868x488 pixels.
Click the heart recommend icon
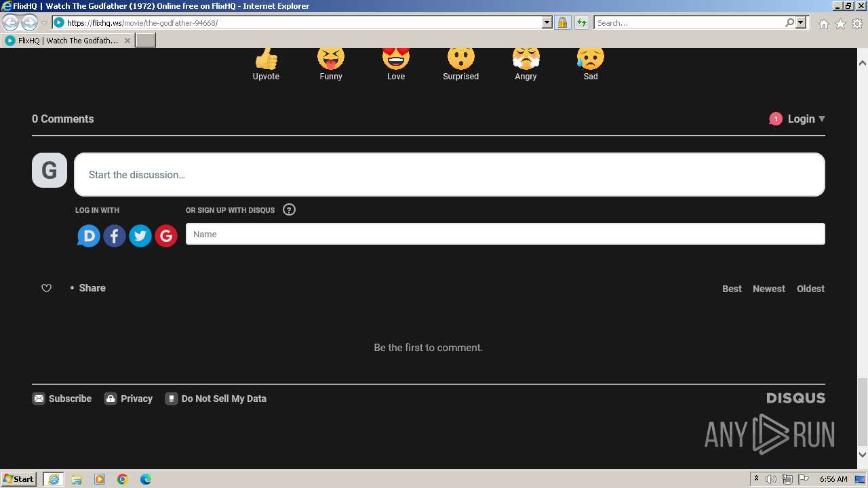click(x=46, y=288)
